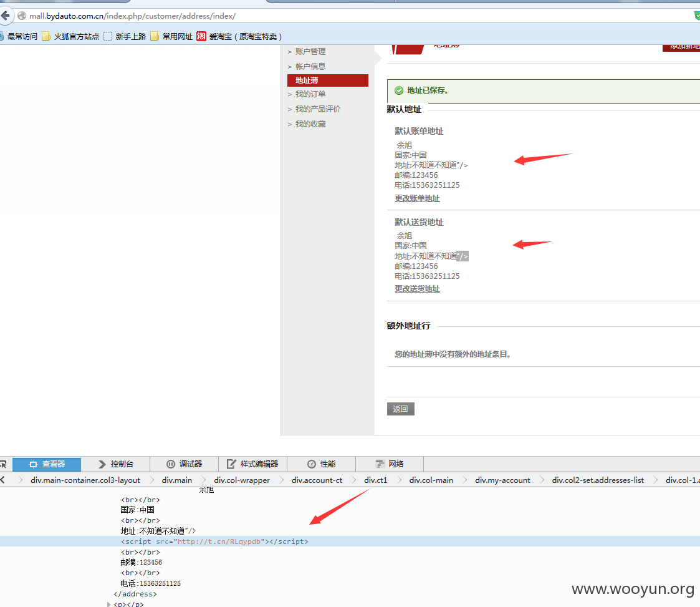Open the 新手上路 bookmark
This screenshot has width=700, height=607.
(125, 37)
